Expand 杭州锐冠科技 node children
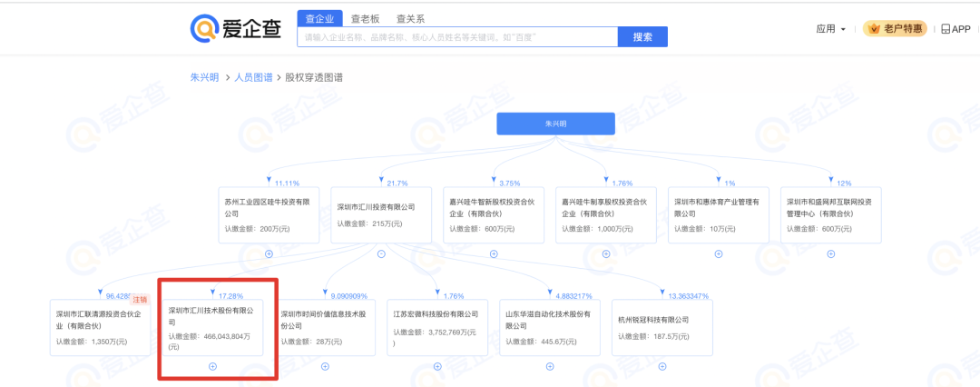Viewport: 980px width, 387px height. 661,366
